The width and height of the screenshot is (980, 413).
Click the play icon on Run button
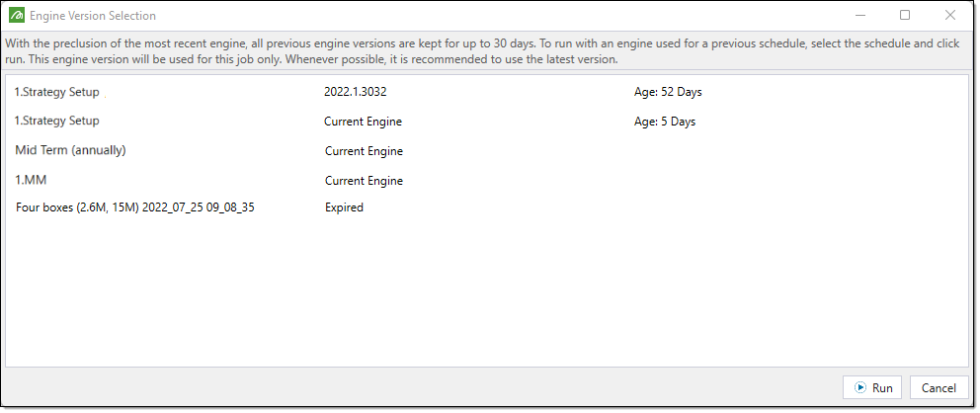[x=860, y=388]
